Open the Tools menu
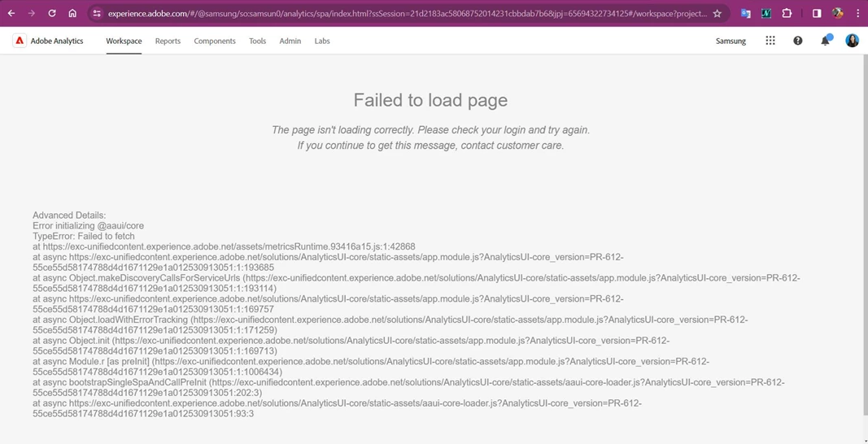The image size is (868, 444). pyautogui.click(x=257, y=41)
